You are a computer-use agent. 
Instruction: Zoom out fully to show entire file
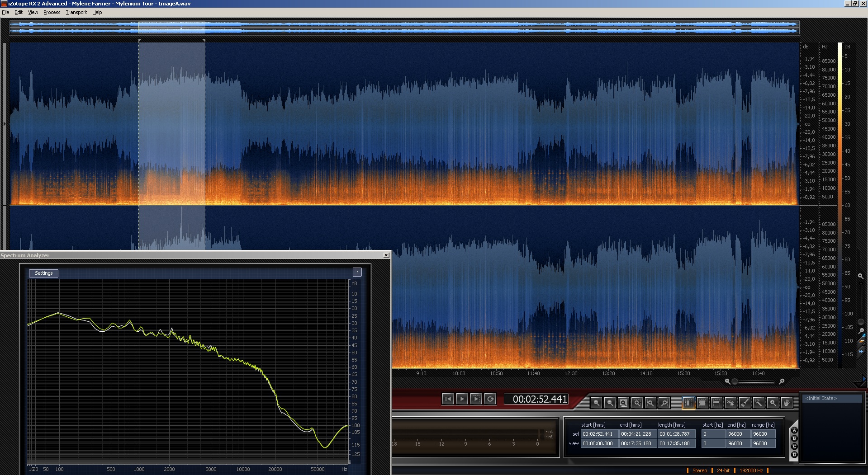[623, 403]
